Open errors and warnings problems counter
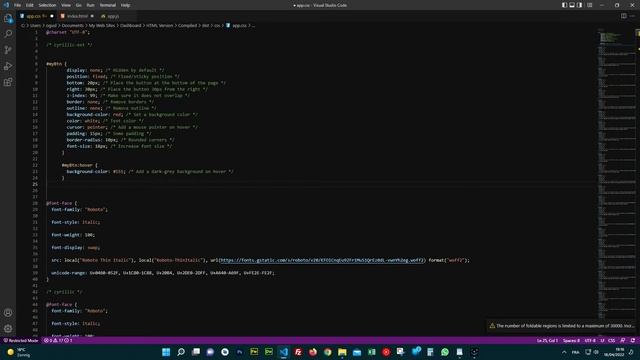The width and height of the screenshot is (640, 360). pyautogui.click(x=58, y=340)
